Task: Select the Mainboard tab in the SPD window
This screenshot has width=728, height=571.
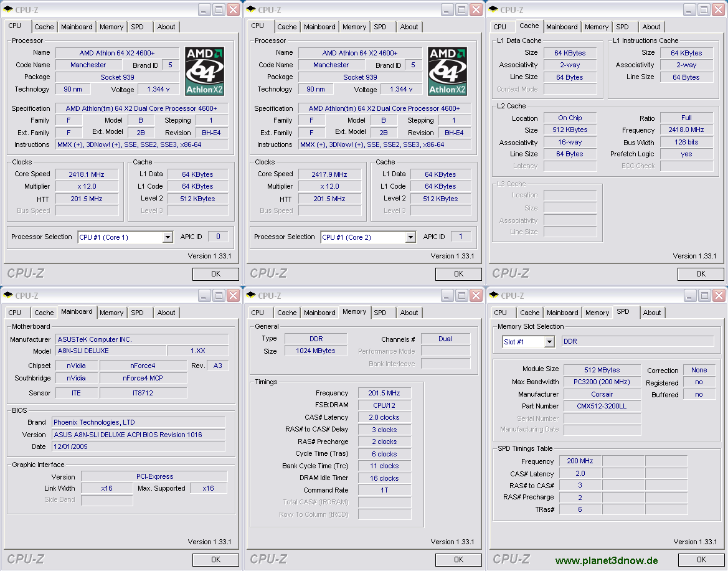Action: [x=562, y=313]
